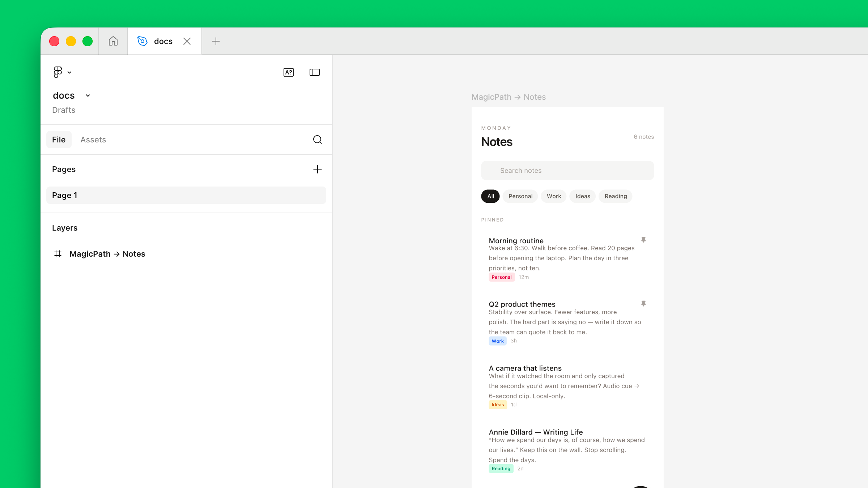Click the pin icon on Q2 product themes

pos(643,304)
